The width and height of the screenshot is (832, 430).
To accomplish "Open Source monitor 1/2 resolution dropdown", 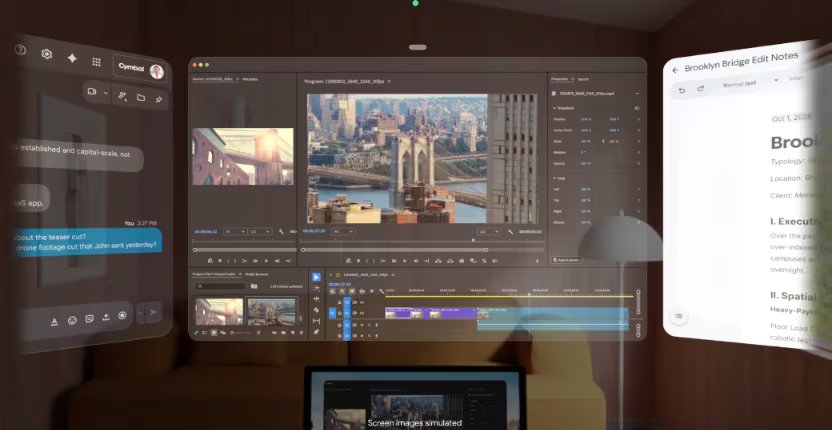I will tap(260, 231).
